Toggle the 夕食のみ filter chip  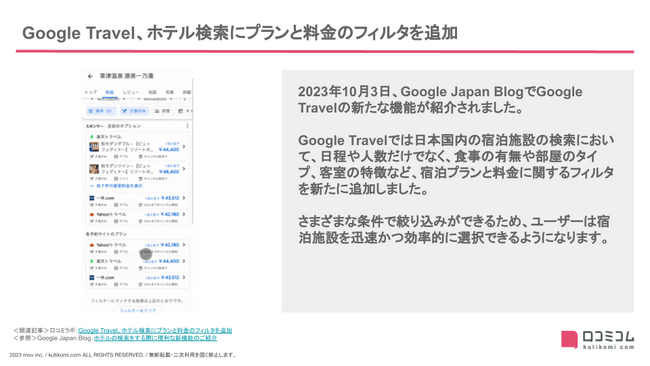133,111
